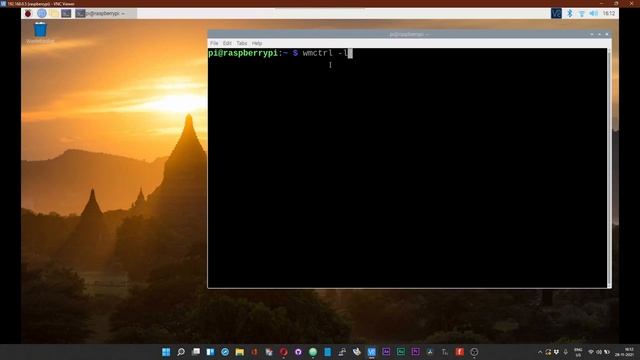The height and width of the screenshot is (360, 640).
Task: Open the ENG language indicator
Action: (x=578, y=352)
